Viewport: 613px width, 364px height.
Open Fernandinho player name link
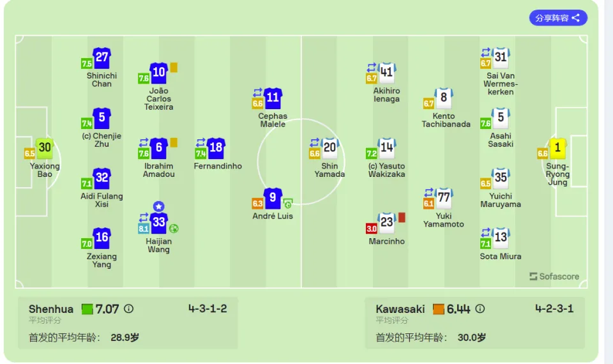click(218, 166)
